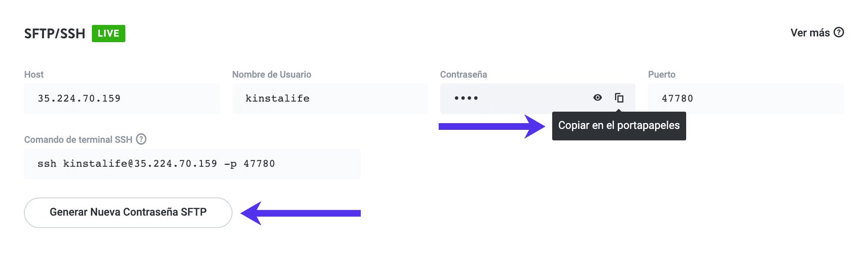Open the Ver más link
The image size is (868, 253).
click(x=810, y=33)
